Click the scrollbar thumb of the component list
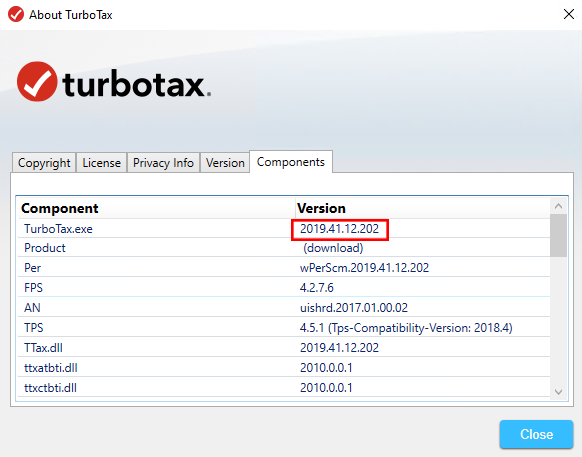Image resolution: width=582 pixels, height=457 pixels. (558, 235)
